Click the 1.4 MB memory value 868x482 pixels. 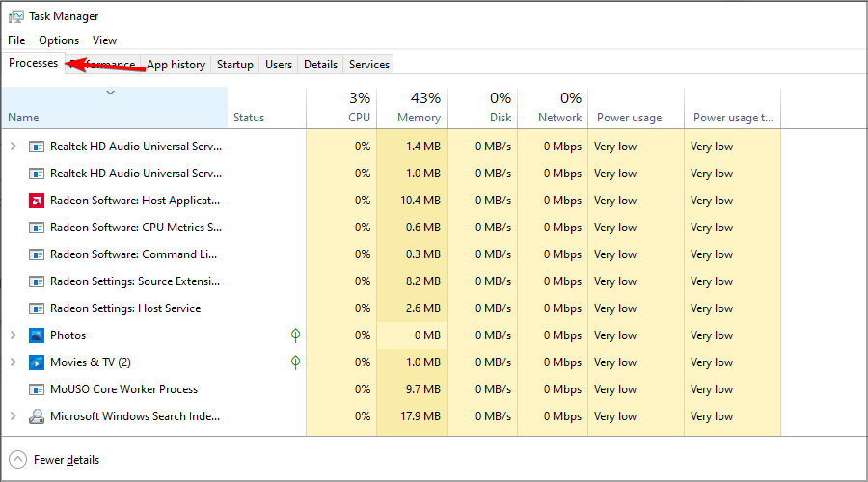click(x=423, y=147)
